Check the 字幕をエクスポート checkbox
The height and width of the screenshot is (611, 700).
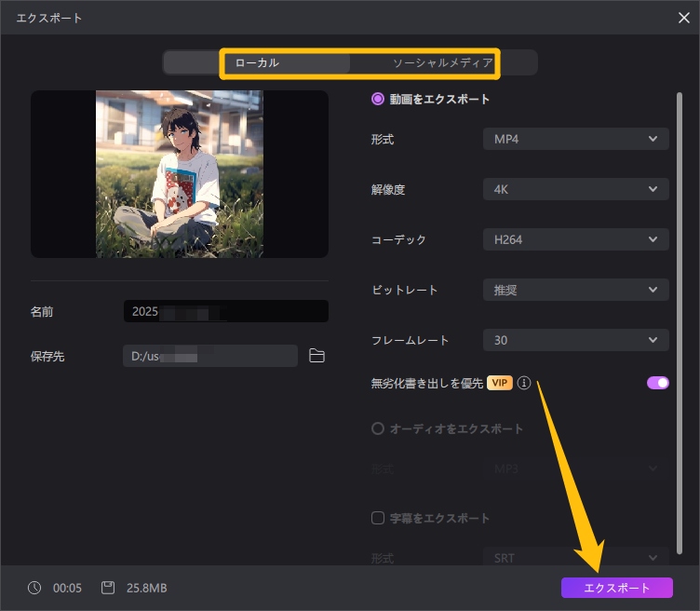378,518
